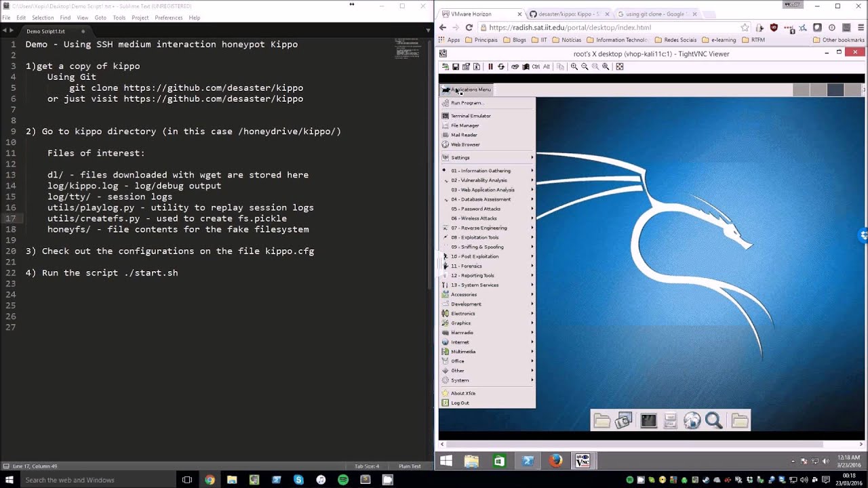
Task: Click the TightVNC file transfer icon
Action: pyautogui.click(x=560, y=66)
